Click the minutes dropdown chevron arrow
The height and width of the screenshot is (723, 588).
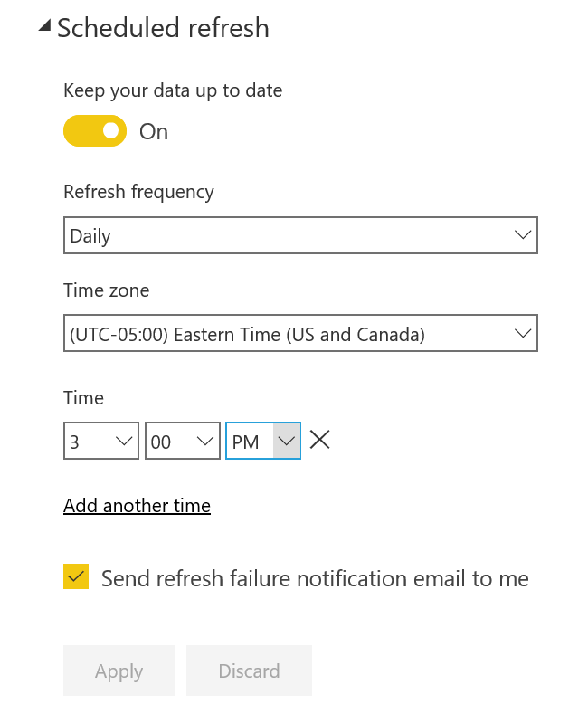click(x=205, y=442)
